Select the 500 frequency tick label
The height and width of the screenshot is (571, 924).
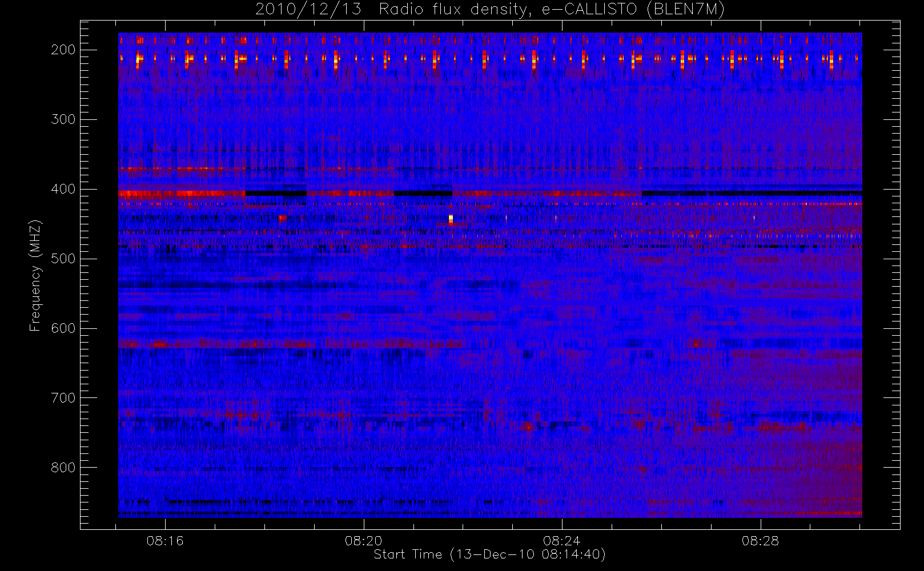pyautogui.click(x=63, y=259)
